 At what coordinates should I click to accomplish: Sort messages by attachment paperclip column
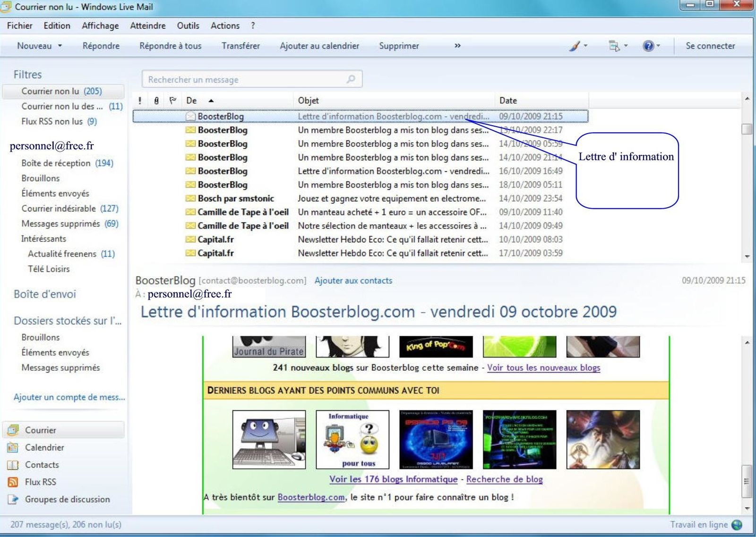[x=156, y=101]
